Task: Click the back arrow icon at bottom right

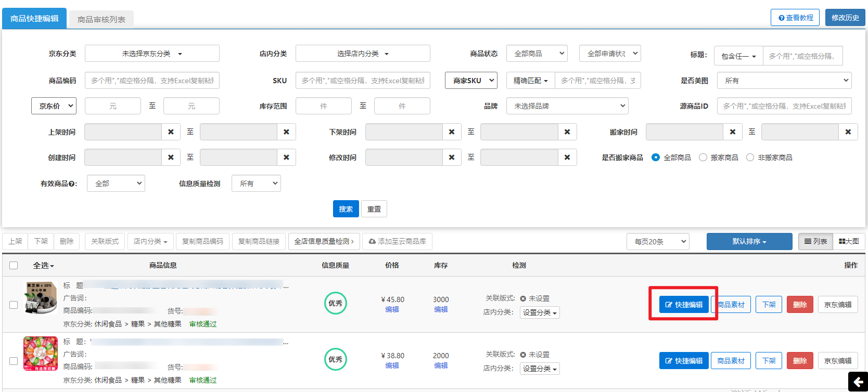Action: (x=858, y=382)
